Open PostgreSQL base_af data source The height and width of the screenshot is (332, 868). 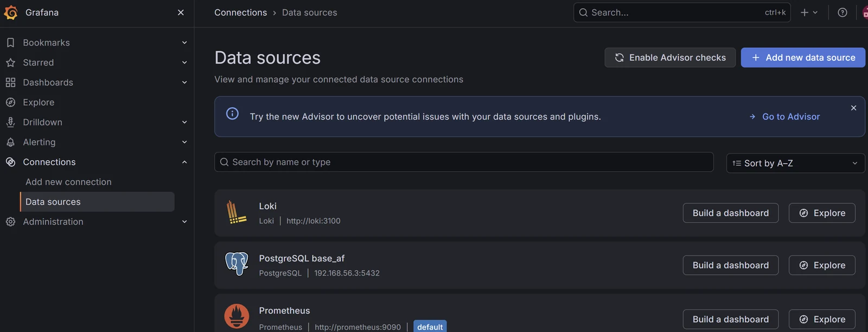[302, 258]
